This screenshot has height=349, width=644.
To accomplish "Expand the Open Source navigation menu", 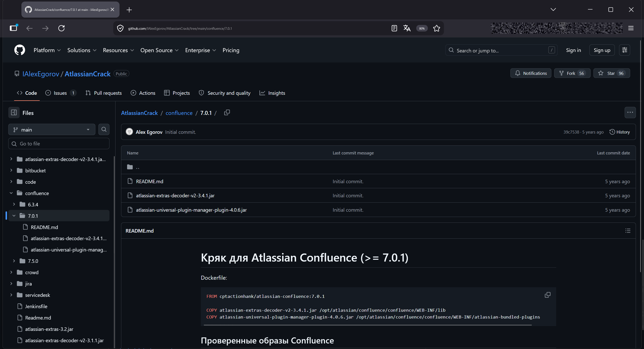I will [159, 50].
